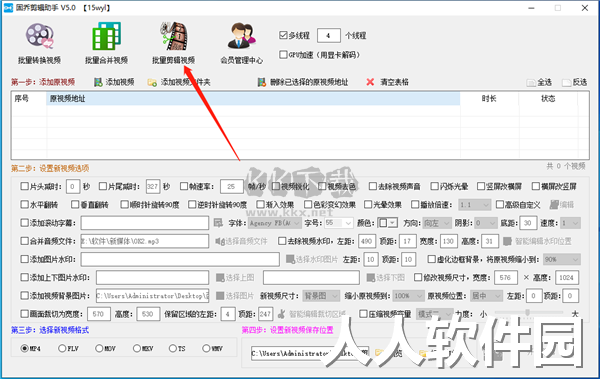Click the 反选 invert-selection icon

[x=566, y=82]
